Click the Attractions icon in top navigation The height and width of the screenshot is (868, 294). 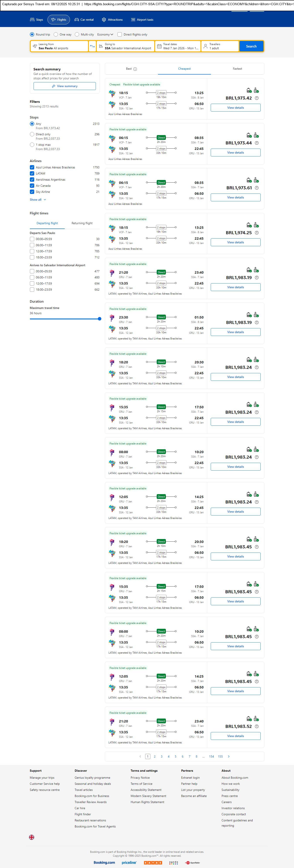[x=104, y=20]
